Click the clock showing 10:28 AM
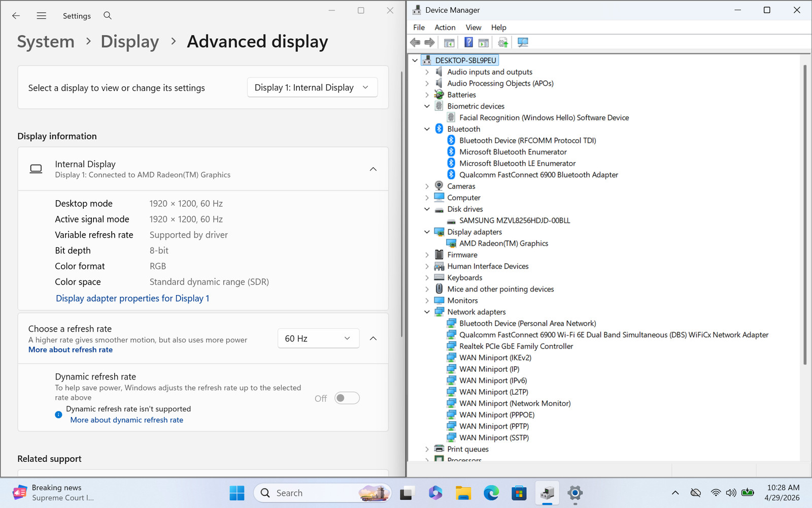The image size is (812, 508). (783, 488)
